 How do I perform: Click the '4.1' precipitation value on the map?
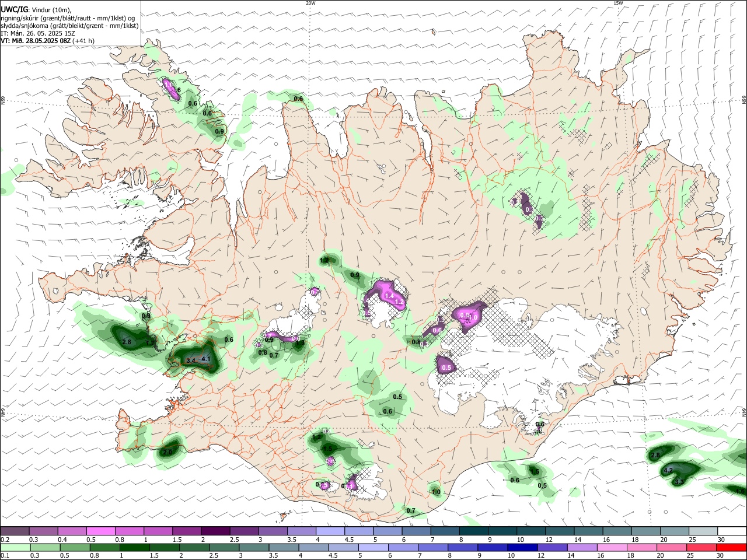pyautogui.click(x=205, y=359)
